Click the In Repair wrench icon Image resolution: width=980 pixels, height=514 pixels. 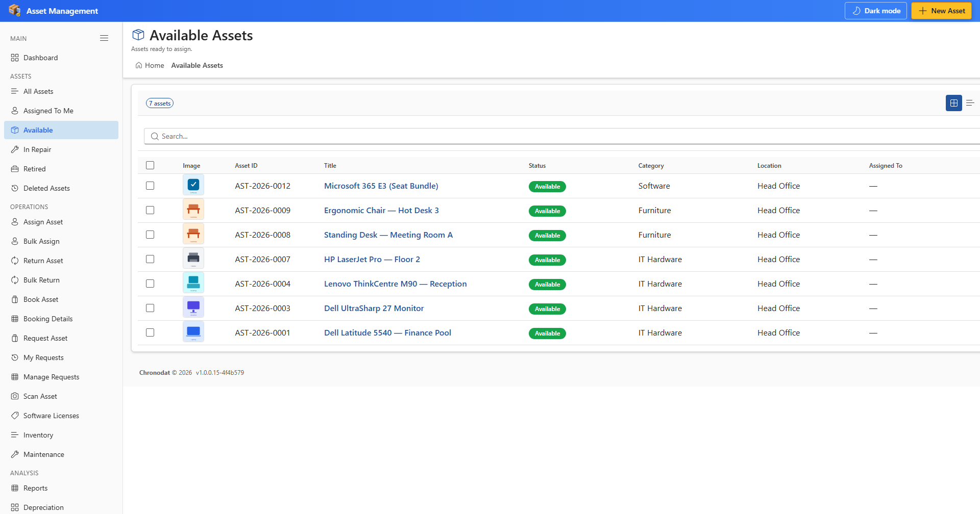point(15,149)
